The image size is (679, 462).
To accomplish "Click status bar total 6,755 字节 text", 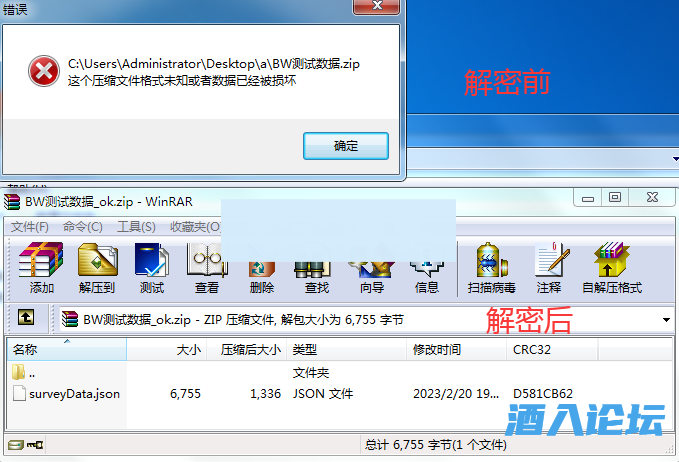I will [435, 445].
